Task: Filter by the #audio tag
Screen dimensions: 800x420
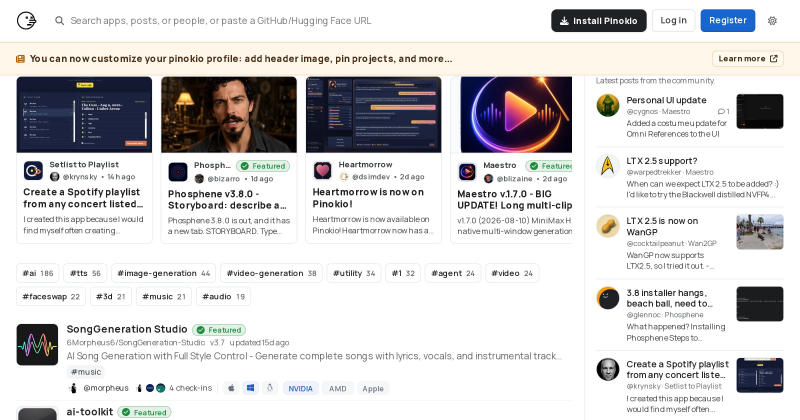Action: click(x=223, y=297)
